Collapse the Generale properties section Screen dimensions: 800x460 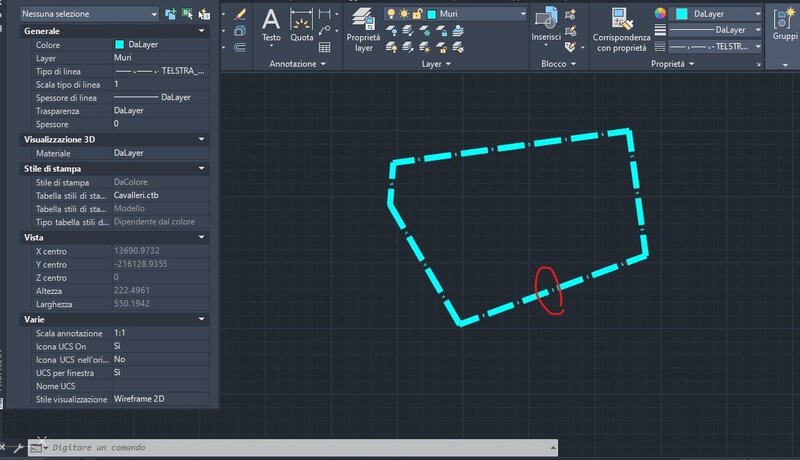(x=201, y=32)
